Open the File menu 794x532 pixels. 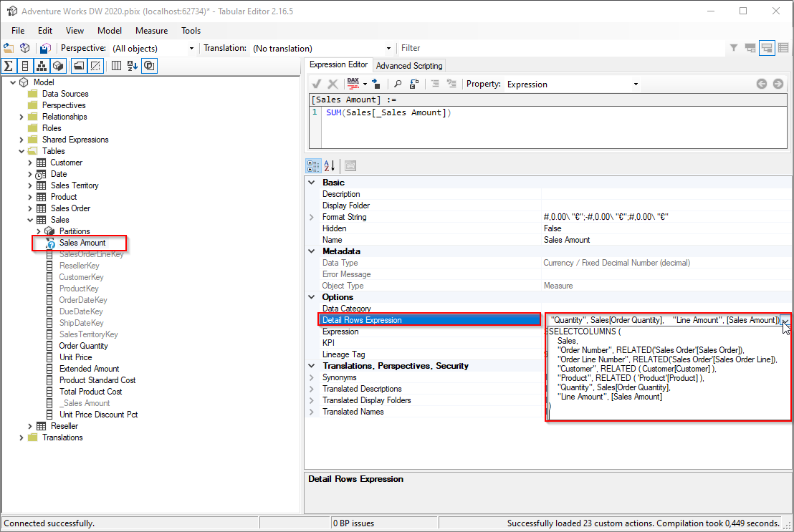18,30
